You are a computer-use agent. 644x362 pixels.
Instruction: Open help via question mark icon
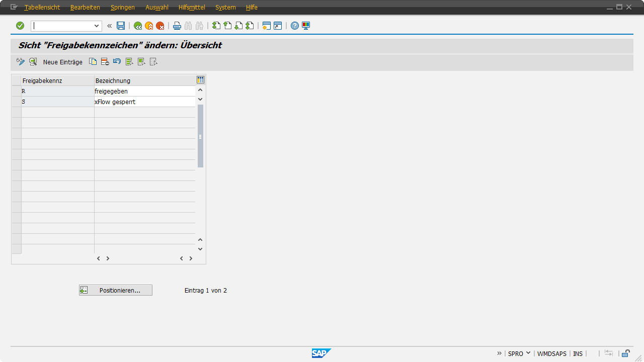(295, 26)
